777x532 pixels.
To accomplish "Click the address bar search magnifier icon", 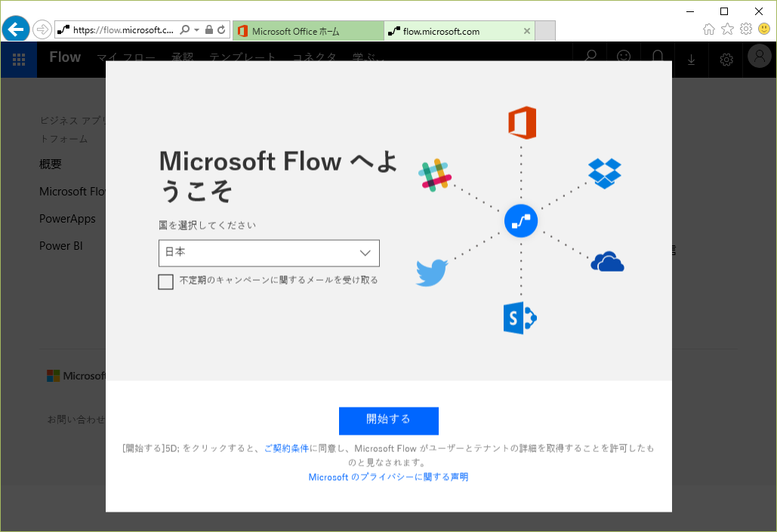I will 185,29.
